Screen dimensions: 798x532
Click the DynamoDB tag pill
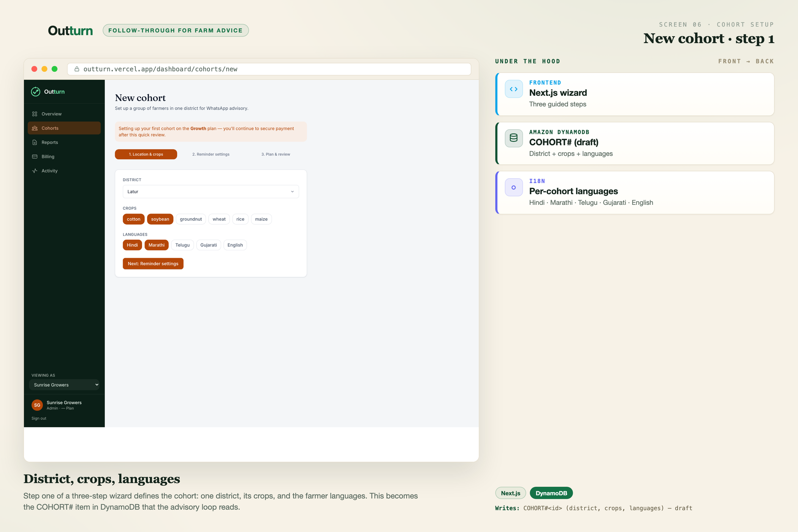click(551, 493)
